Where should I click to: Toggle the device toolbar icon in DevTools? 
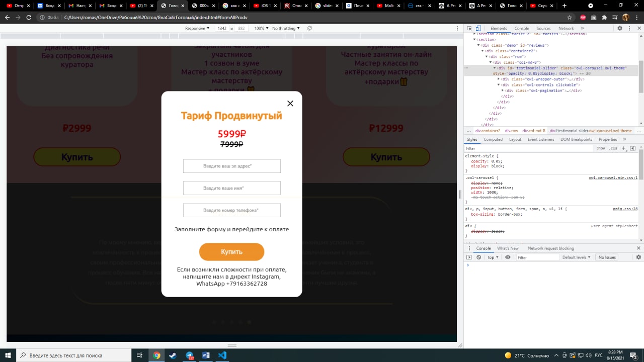[478, 29]
